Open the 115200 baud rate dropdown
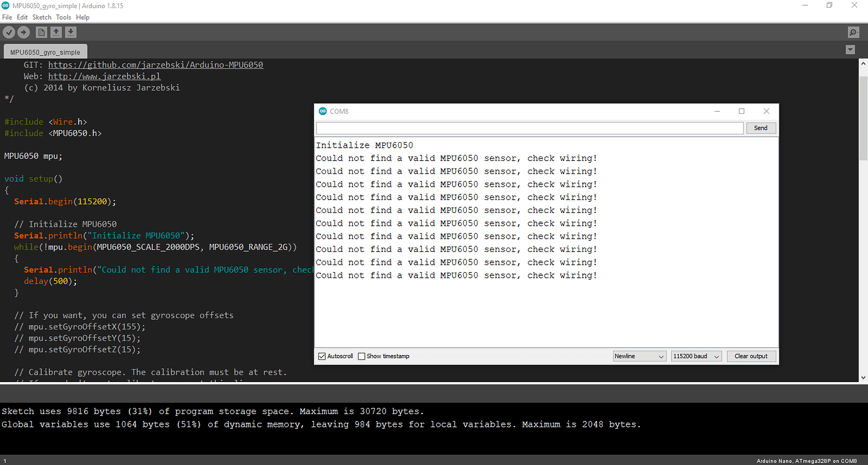This screenshot has width=868, height=465. tap(696, 356)
